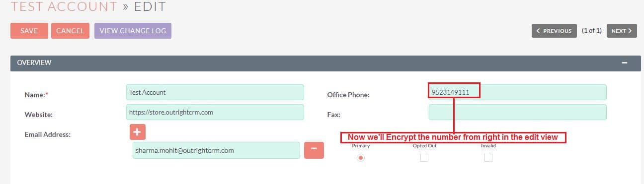Open Test Account breadcrumb link
The height and width of the screenshot is (184, 644).
tap(64, 6)
